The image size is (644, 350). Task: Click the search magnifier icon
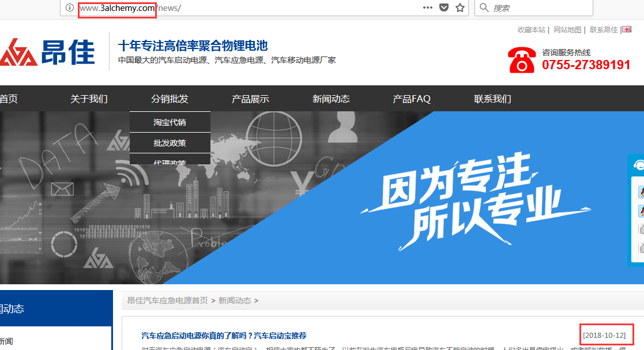coord(484,8)
